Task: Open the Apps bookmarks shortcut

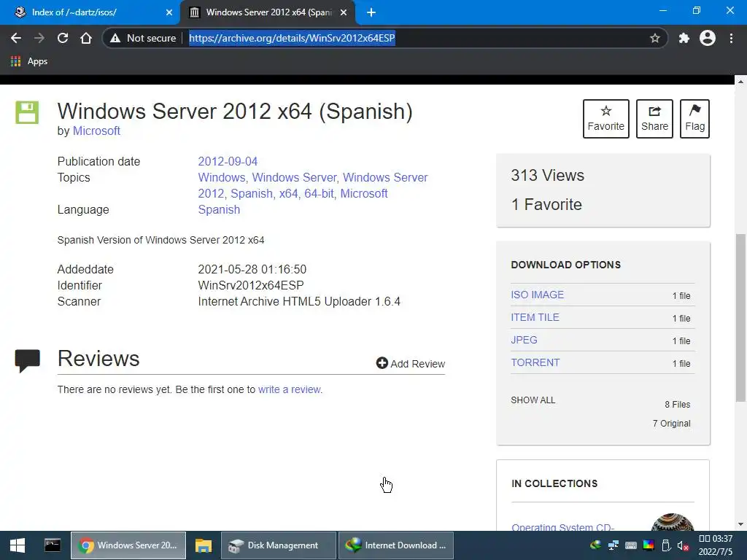Action: pyautogui.click(x=29, y=61)
